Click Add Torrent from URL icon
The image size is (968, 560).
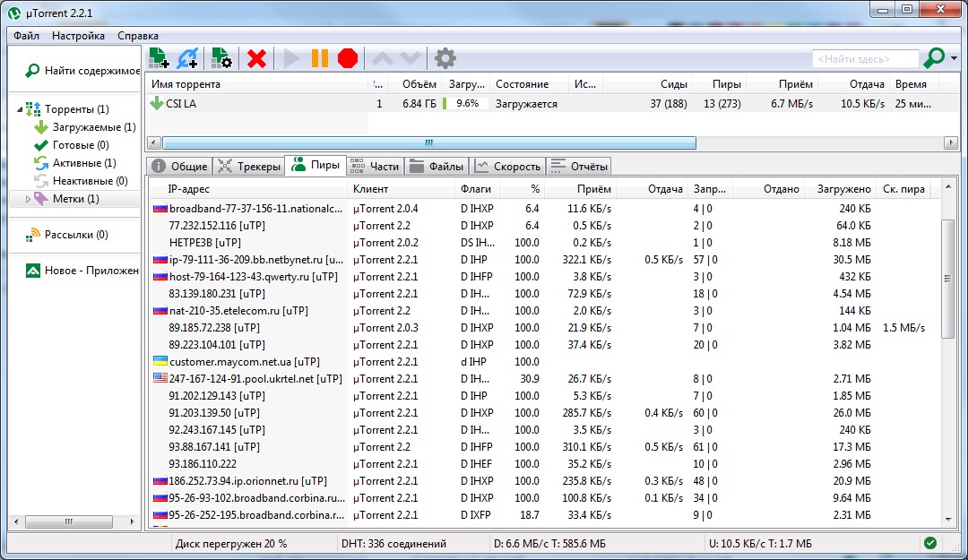coord(187,58)
